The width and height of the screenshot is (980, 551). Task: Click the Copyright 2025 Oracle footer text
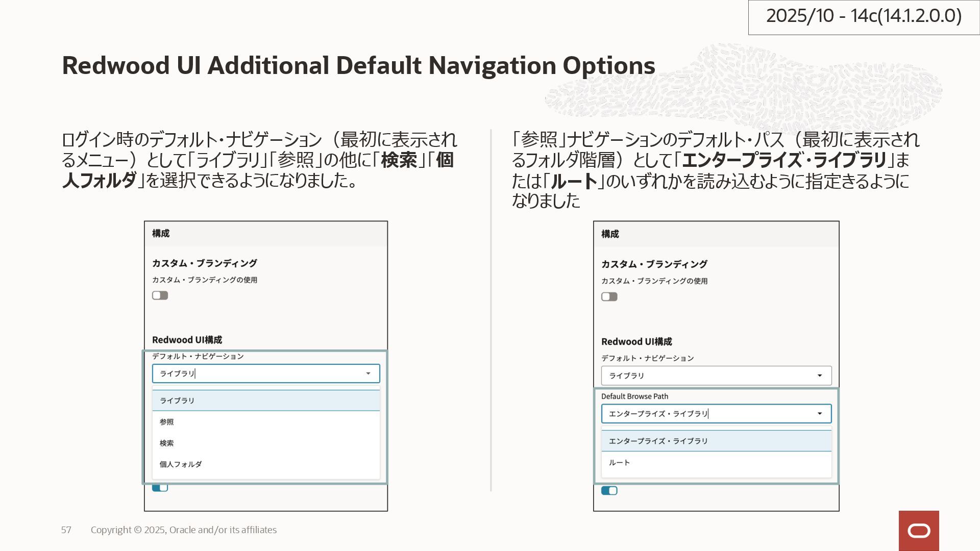[x=184, y=530]
